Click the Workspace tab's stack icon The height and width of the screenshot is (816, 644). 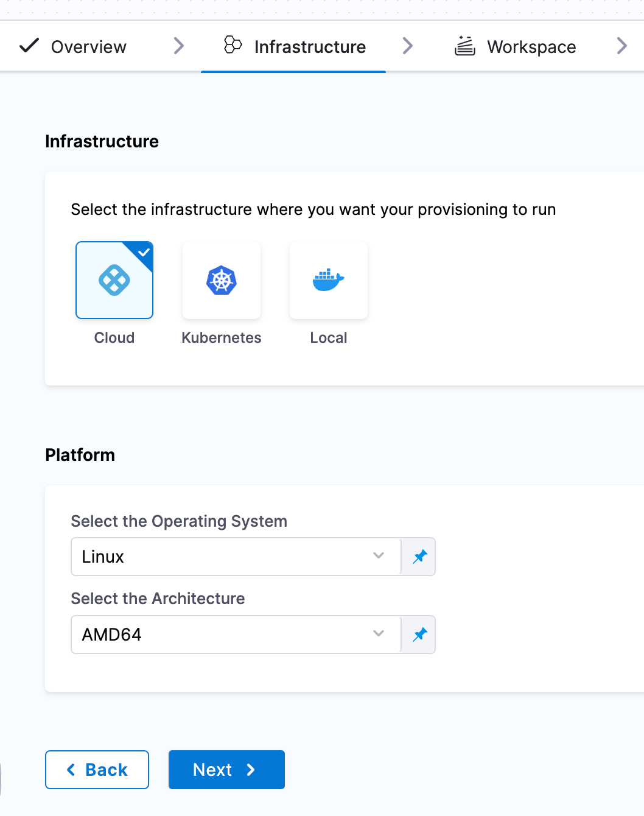click(465, 46)
